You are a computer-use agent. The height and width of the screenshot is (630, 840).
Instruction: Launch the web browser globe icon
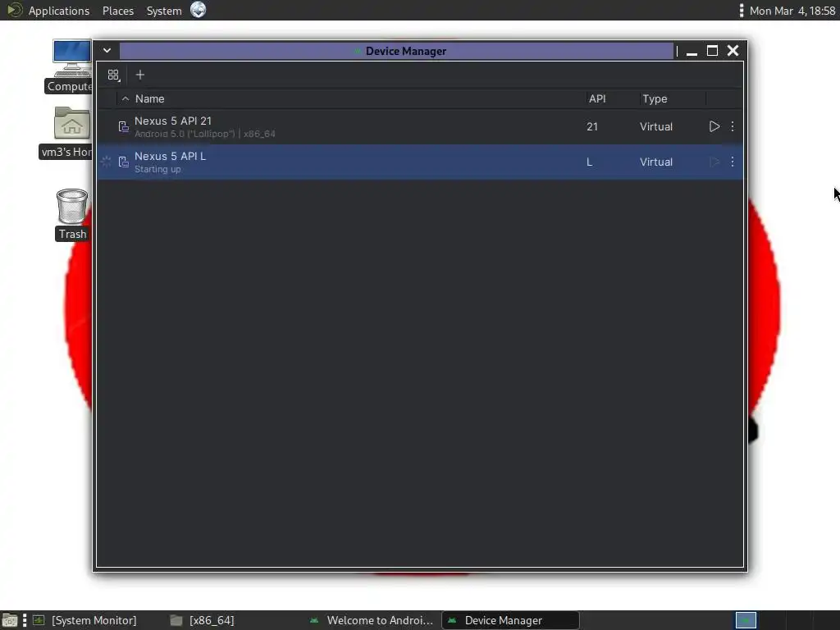click(x=199, y=10)
